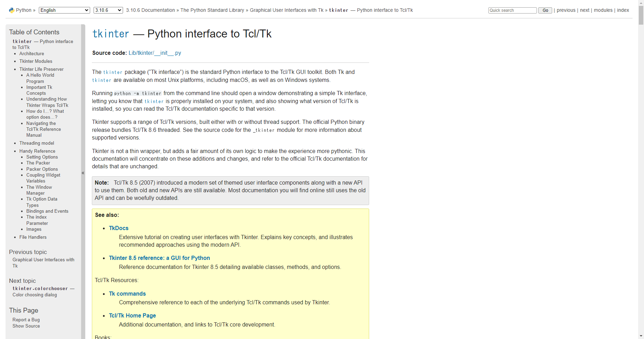Open Understanding How Tkinter Wraps Tcl/Tk
Viewport: 644px width, 339px height.
point(47,102)
